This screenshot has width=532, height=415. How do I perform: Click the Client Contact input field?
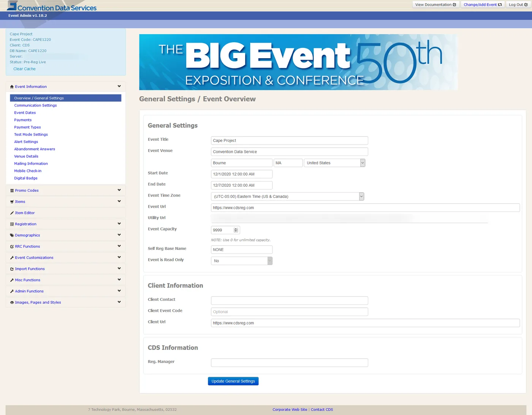click(x=290, y=301)
